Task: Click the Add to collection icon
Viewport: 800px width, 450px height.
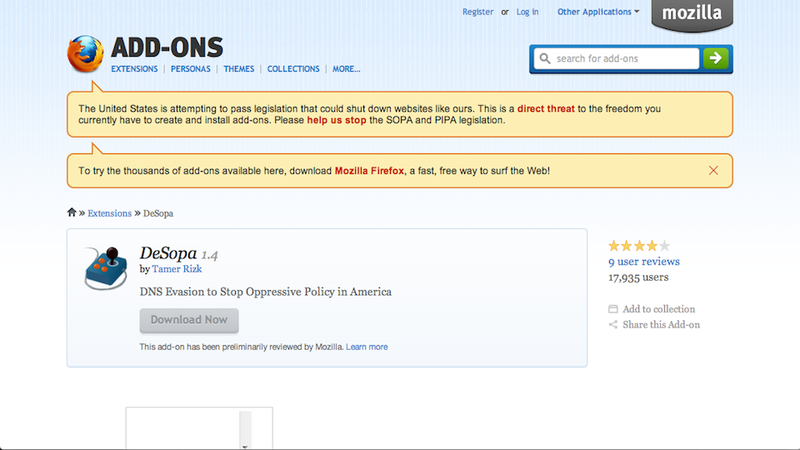Action: [x=613, y=309]
